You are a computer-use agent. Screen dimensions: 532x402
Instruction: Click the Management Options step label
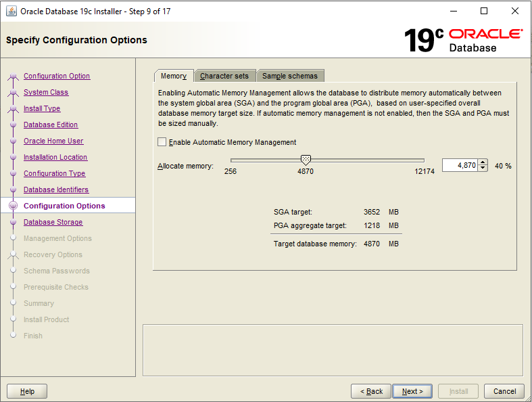tap(57, 238)
